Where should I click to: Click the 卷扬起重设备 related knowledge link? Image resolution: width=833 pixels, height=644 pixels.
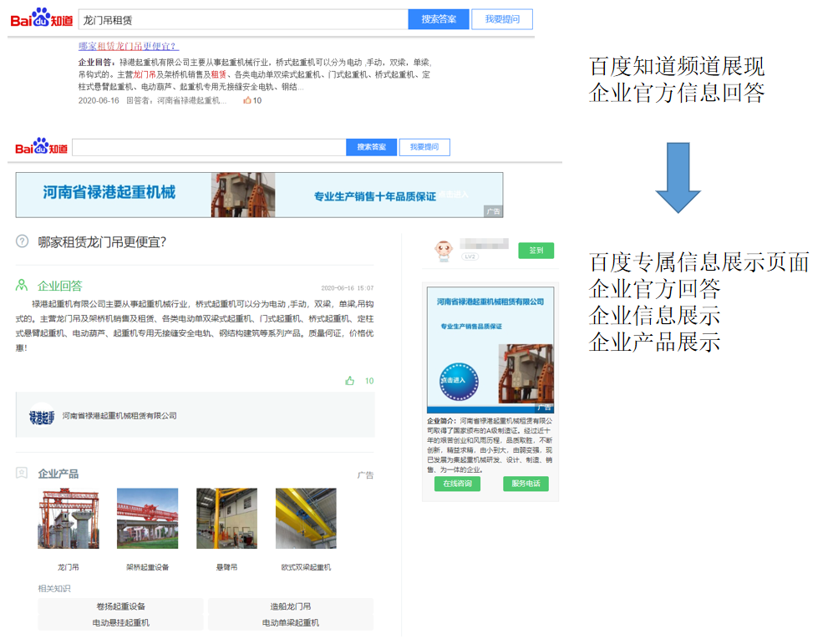coord(121,606)
